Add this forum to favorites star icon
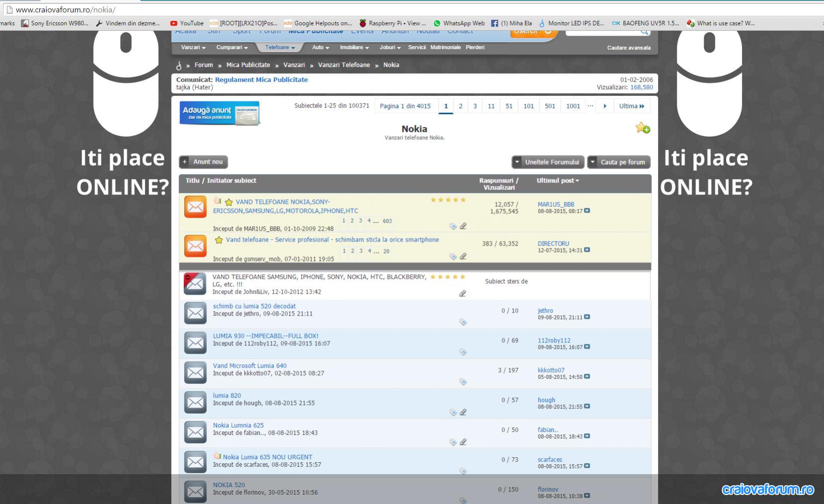The image size is (824, 504). (643, 128)
